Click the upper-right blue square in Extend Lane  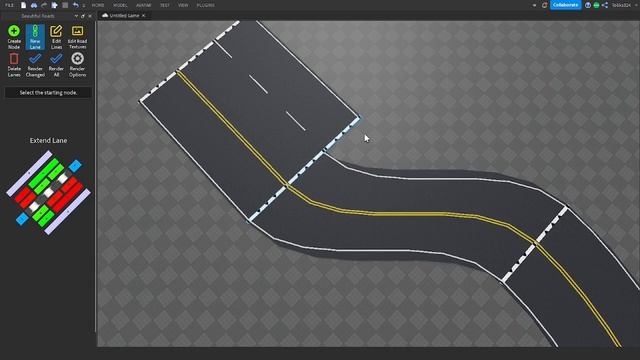tap(75, 166)
